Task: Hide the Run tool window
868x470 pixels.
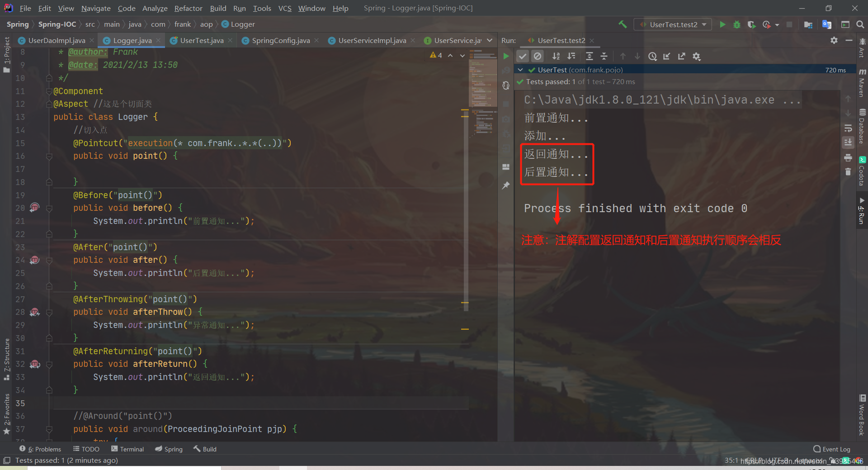Action: pyautogui.click(x=849, y=40)
